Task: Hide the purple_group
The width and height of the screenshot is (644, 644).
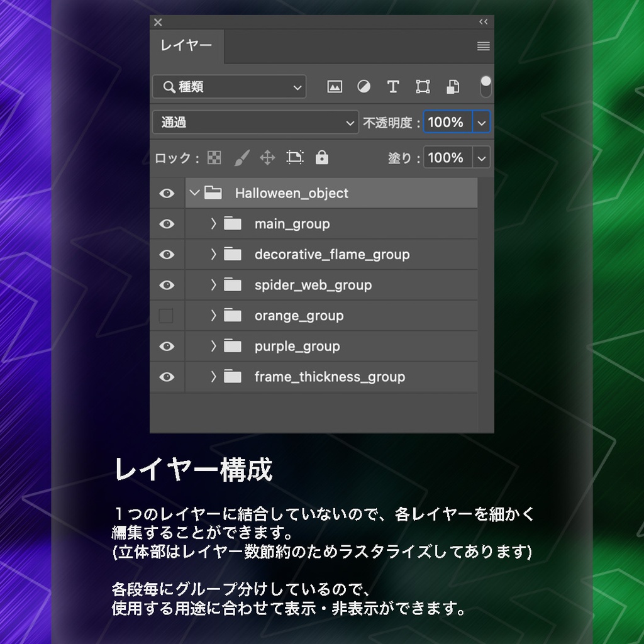Action: (x=167, y=347)
